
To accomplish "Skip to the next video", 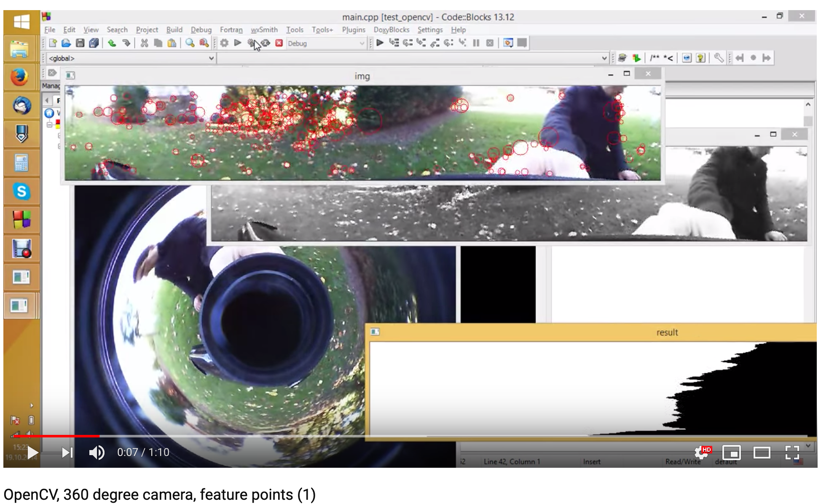I will (67, 453).
